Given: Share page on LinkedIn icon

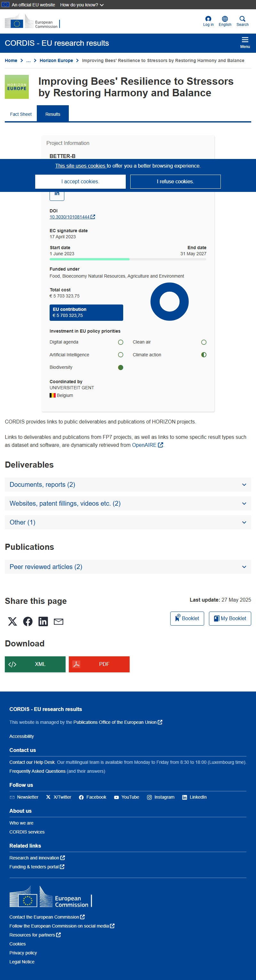Looking at the screenshot, I should point(43,621).
